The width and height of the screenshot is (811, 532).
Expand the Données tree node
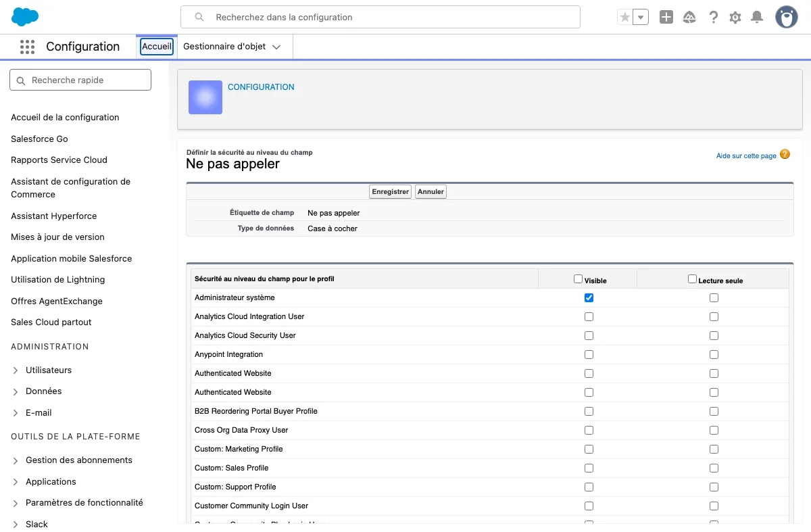(x=16, y=391)
